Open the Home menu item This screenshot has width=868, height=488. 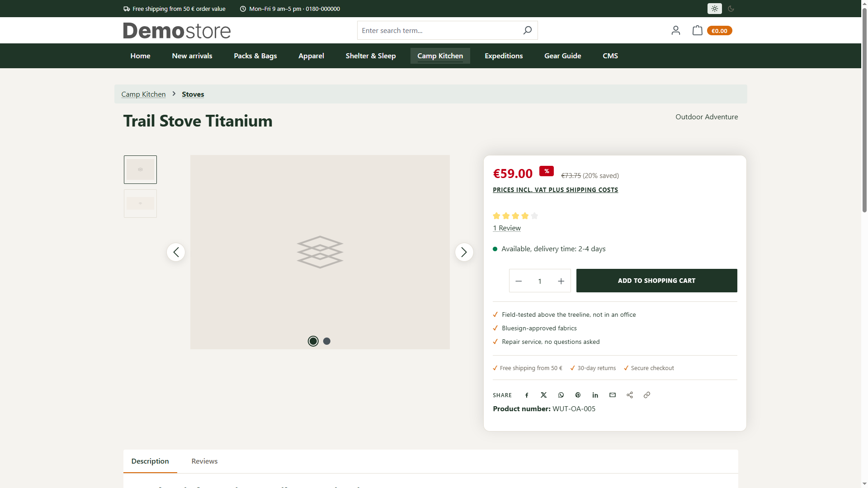(140, 56)
